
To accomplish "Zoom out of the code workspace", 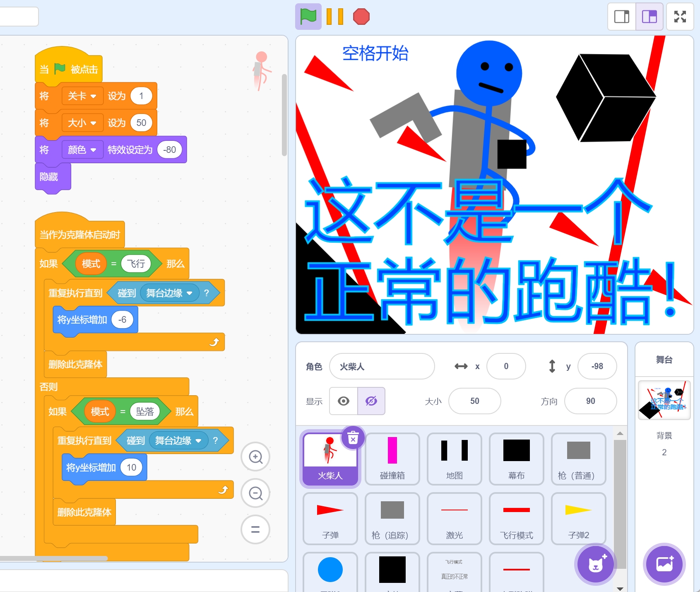I will coord(255,493).
